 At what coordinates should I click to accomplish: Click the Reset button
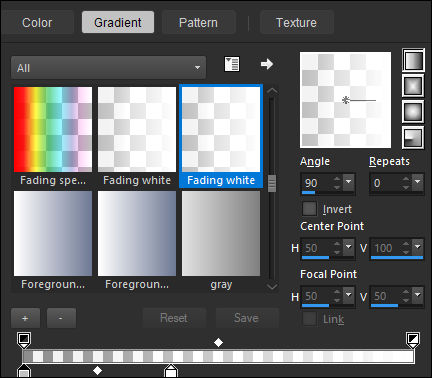click(174, 318)
